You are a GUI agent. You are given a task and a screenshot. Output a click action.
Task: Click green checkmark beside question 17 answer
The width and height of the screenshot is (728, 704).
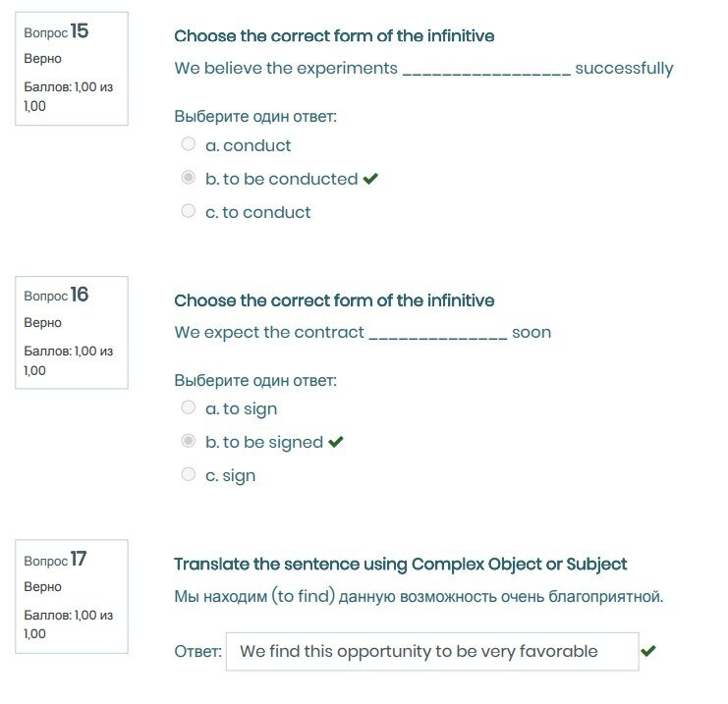[x=647, y=650]
